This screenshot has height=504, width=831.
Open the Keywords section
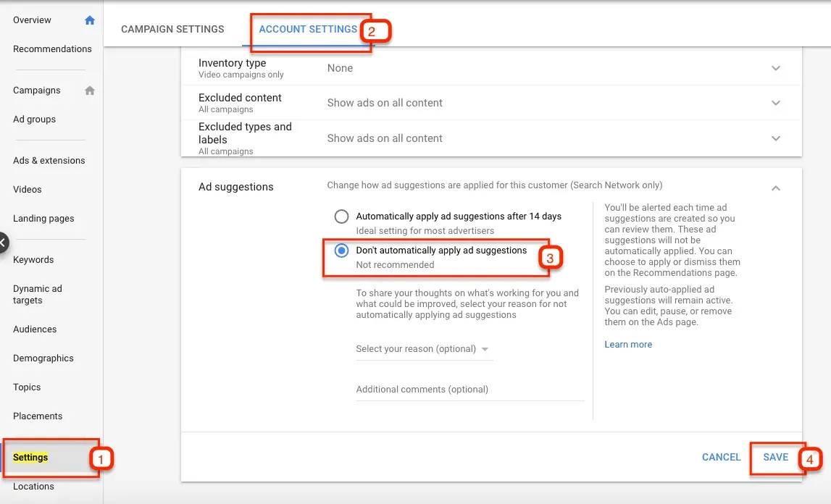[x=33, y=259]
